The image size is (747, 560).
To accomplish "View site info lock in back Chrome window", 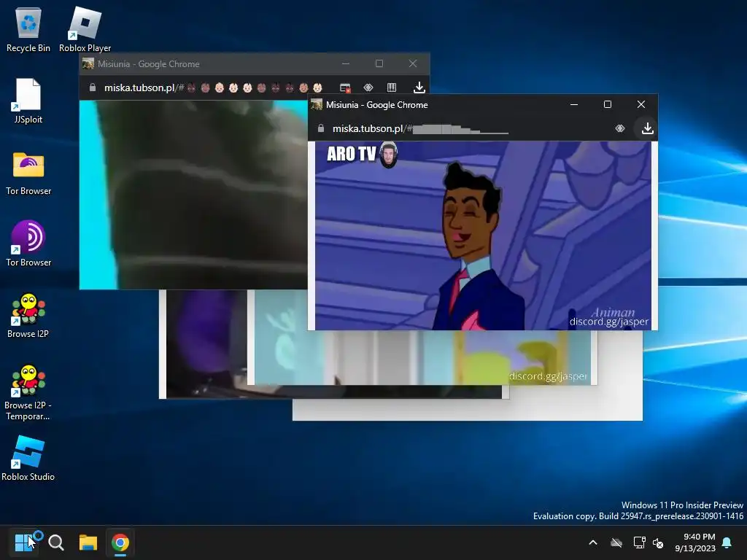I will tap(93, 87).
